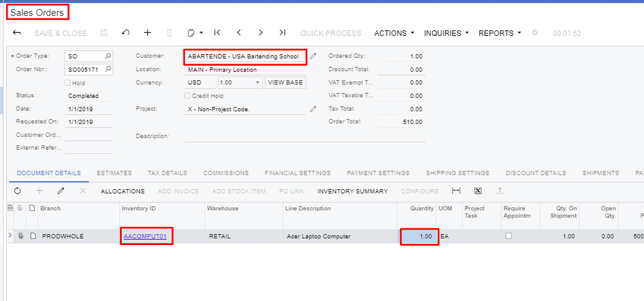Image resolution: width=644 pixels, height=301 pixels.
Task: Open the FINANCIAL SETTINGS tab
Action: coord(298,173)
